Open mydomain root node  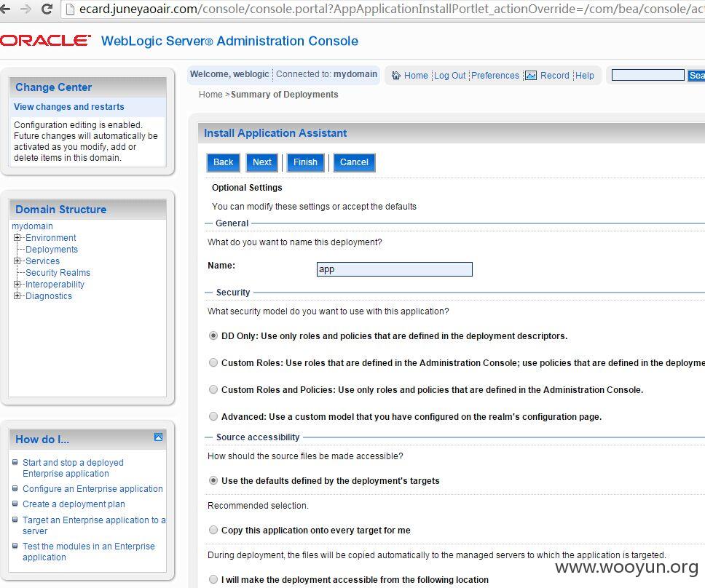point(32,226)
